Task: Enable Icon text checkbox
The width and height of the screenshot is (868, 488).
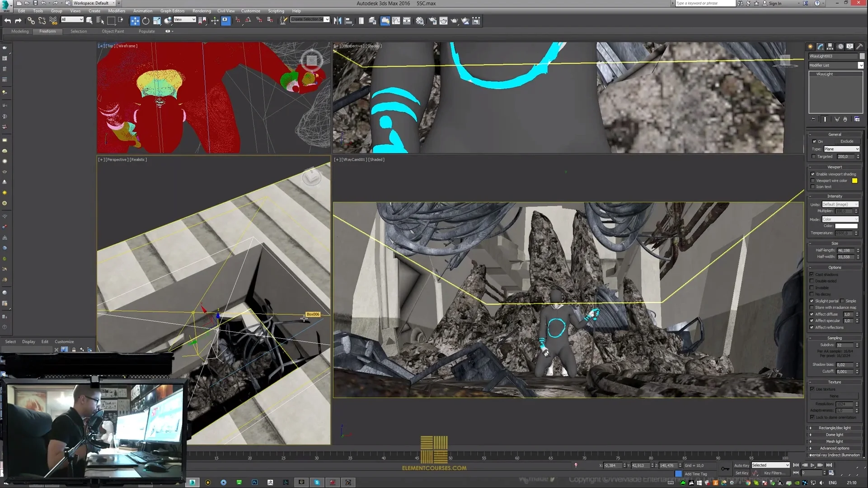Action: pos(813,187)
